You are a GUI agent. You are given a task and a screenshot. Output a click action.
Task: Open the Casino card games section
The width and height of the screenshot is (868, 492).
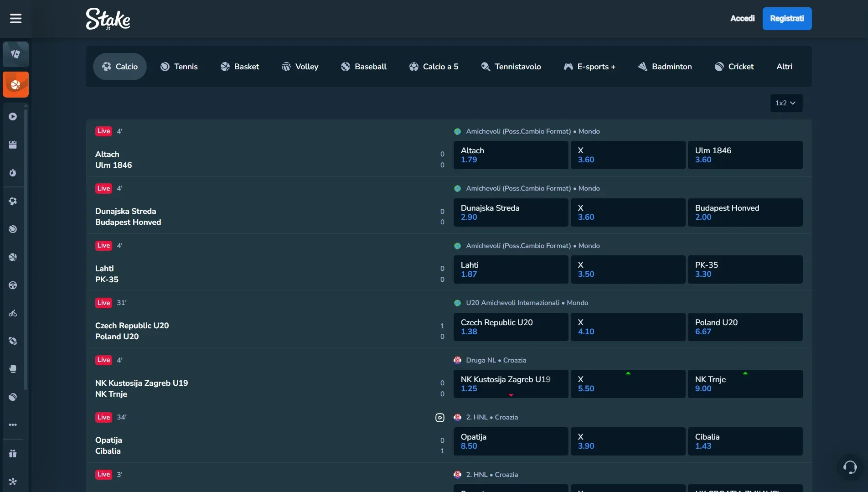point(15,54)
